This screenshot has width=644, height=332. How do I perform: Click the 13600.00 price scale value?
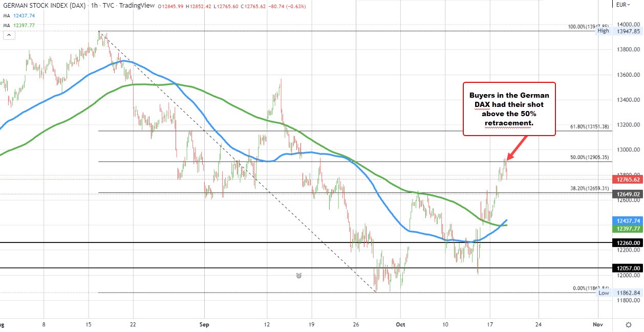(627, 75)
